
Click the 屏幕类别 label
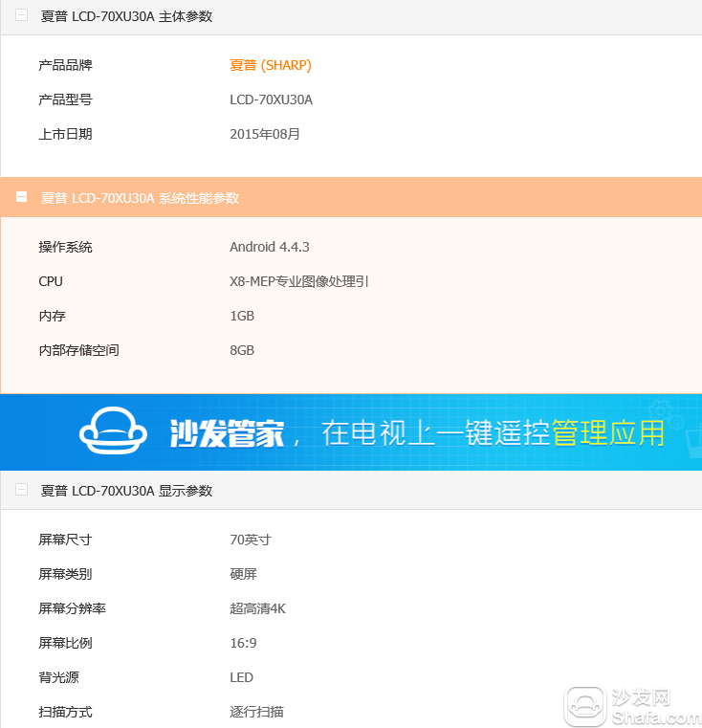[x=65, y=574]
